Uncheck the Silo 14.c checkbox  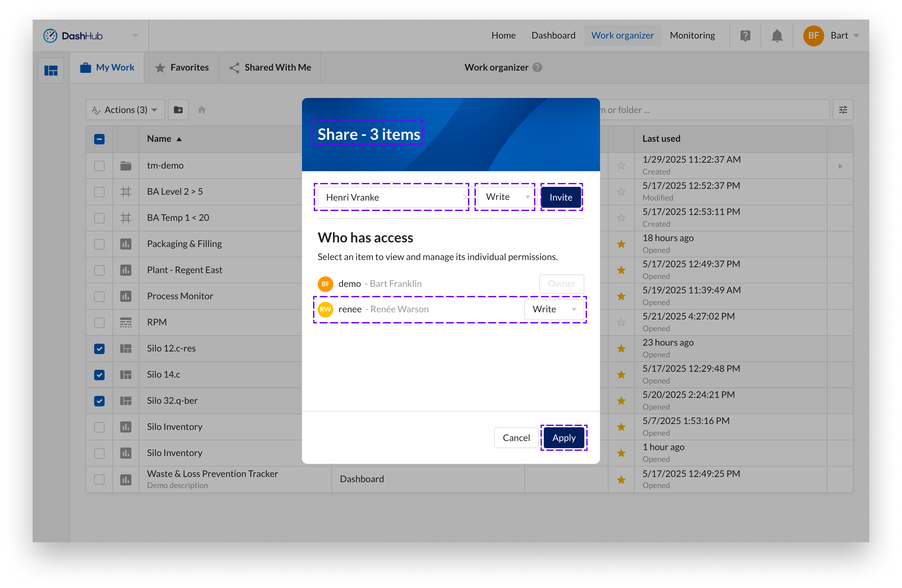coord(99,375)
